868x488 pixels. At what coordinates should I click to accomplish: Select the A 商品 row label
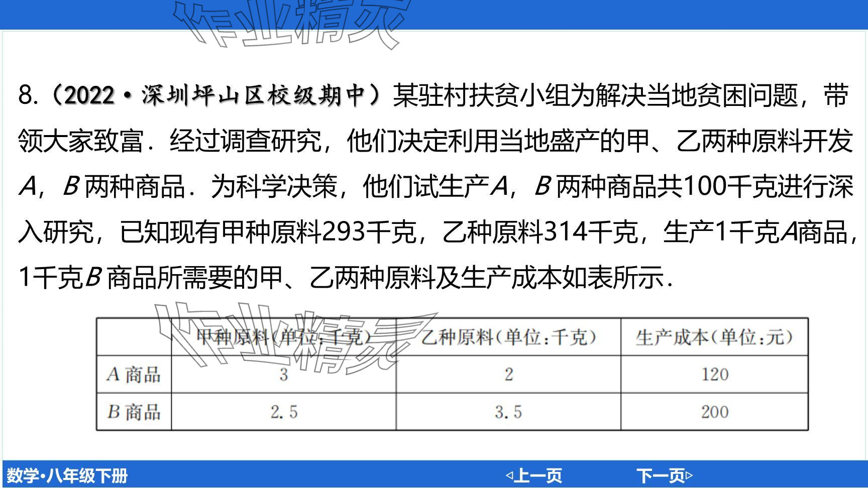134,375
